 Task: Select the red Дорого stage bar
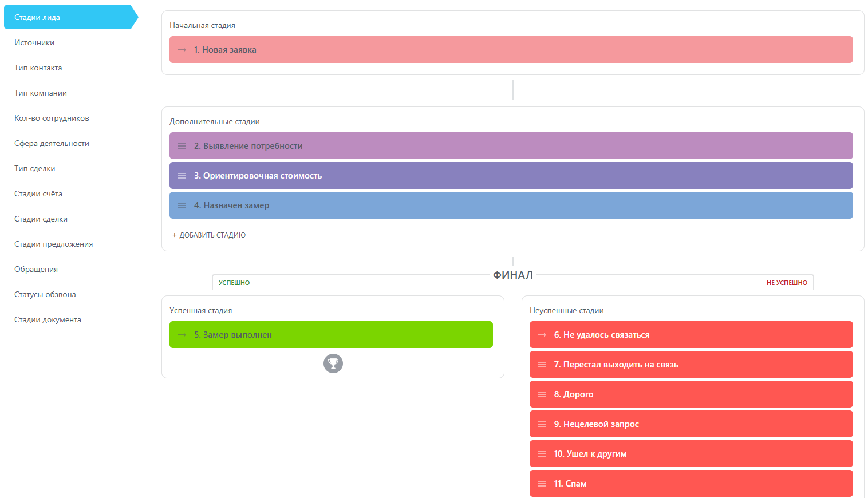(691, 394)
